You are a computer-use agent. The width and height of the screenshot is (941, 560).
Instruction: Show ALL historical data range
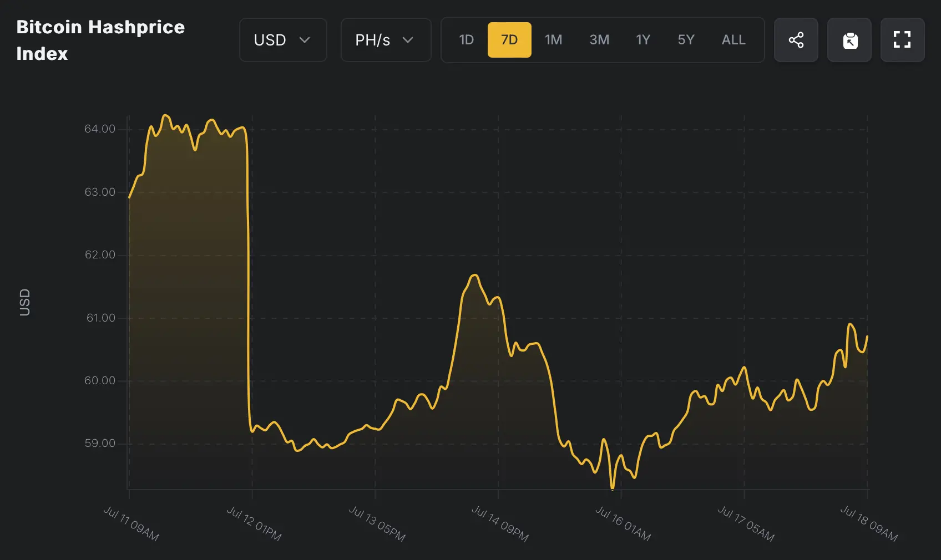[x=733, y=40]
